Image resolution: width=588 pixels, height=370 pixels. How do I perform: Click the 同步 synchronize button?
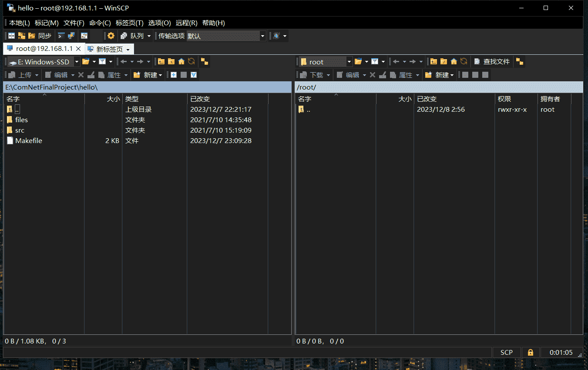(40, 36)
